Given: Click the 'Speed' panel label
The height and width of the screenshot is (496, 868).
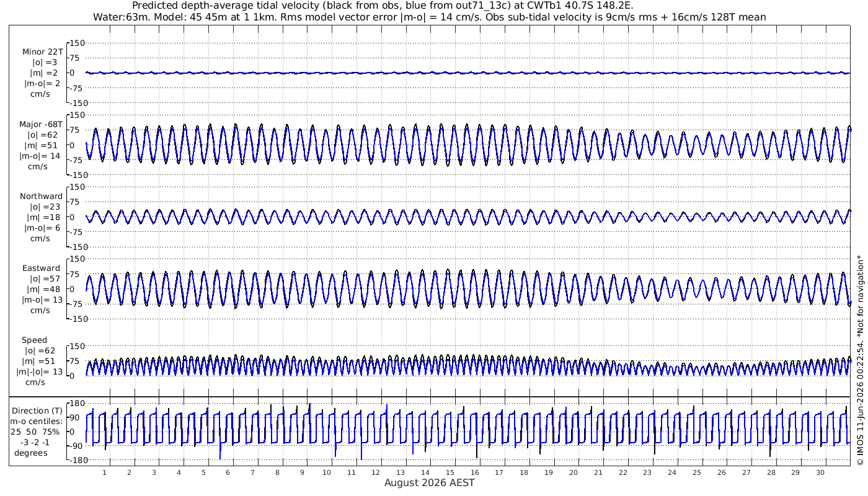Looking at the screenshot, I should coord(34,340).
